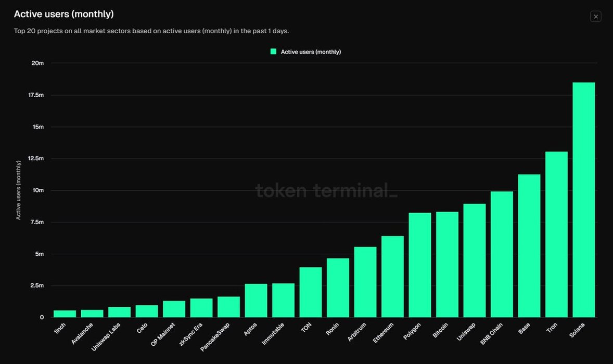Click the Polygon bar
Viewport: 613px width, 364px height.
click(x=420, y=265)
